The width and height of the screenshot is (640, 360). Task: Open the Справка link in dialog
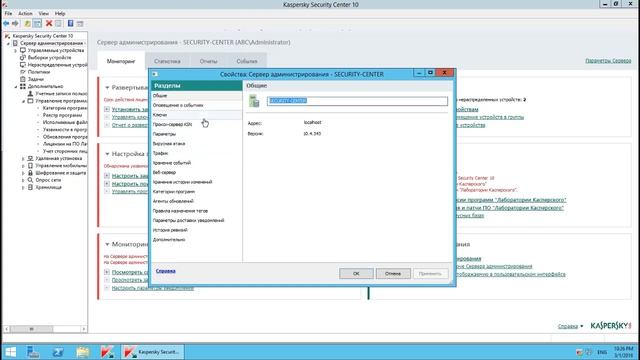pos(166,271)
